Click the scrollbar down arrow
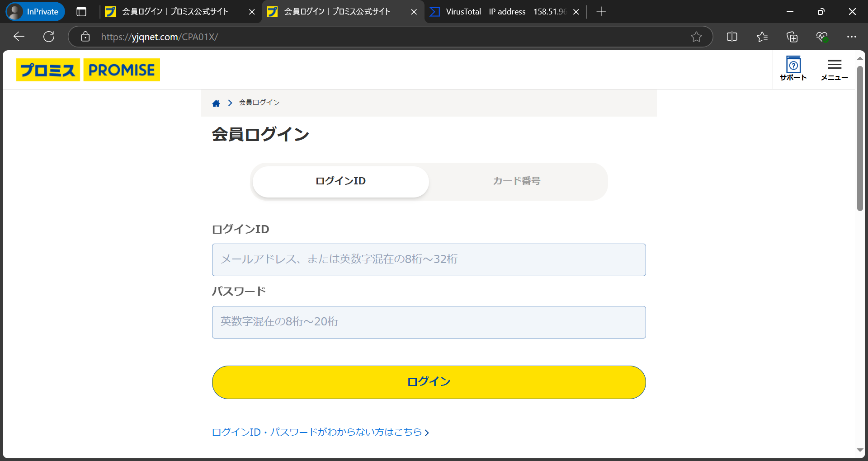This screenshot has width=868, height=461. pyautogui.click(x=860, y=450)
